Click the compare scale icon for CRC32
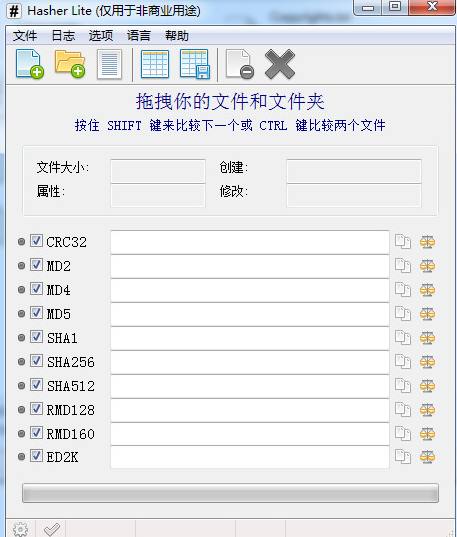This screenshot has width=457, height=537. 427,242
